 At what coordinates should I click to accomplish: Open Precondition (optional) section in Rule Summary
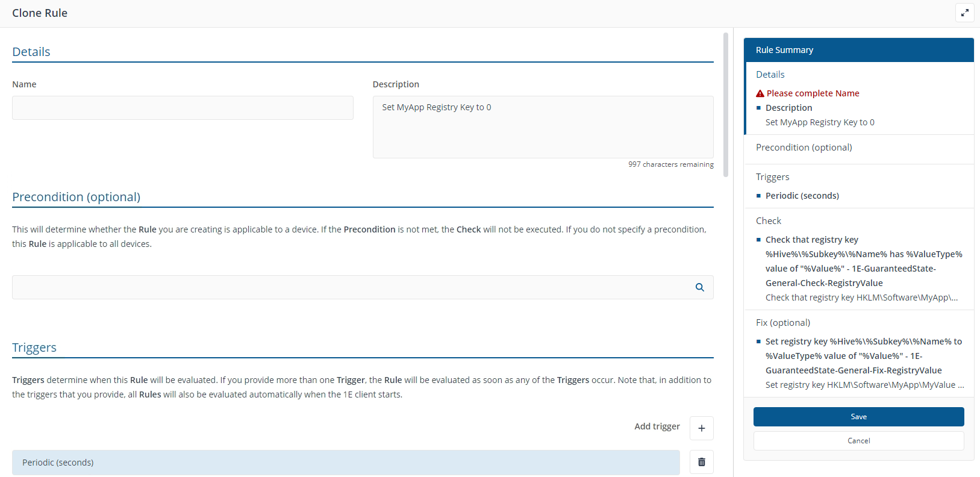804,148
